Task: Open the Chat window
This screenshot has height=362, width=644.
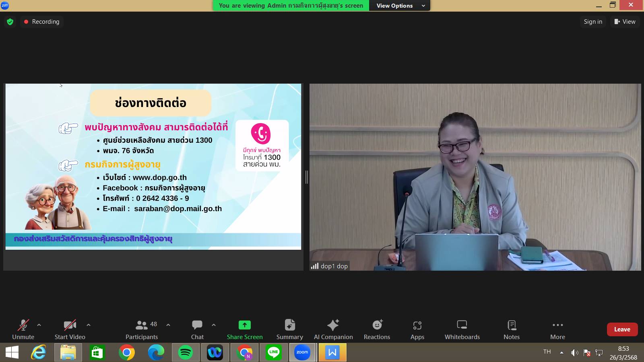Action: 197,329
